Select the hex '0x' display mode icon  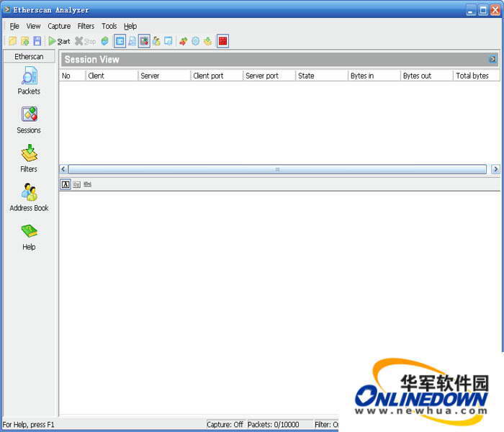tap(76, 184)
